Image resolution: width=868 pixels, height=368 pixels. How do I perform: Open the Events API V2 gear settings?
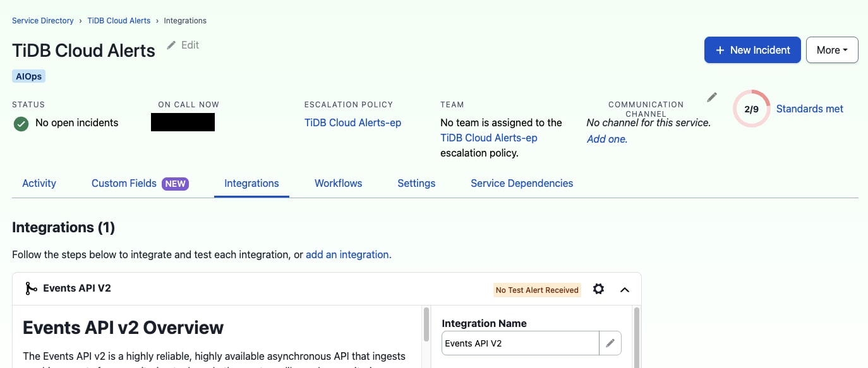[x=598, y=289]
